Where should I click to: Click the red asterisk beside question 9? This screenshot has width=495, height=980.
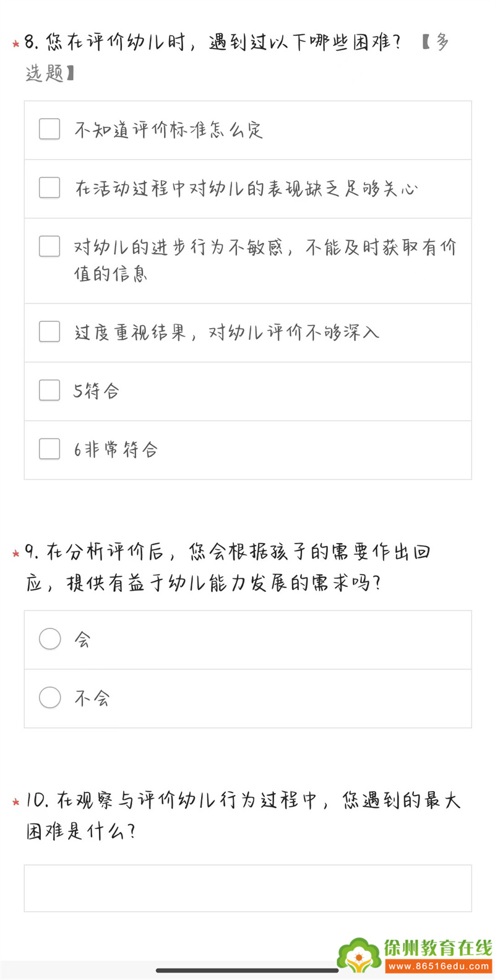pyautogui.click(x=15, y=553)
